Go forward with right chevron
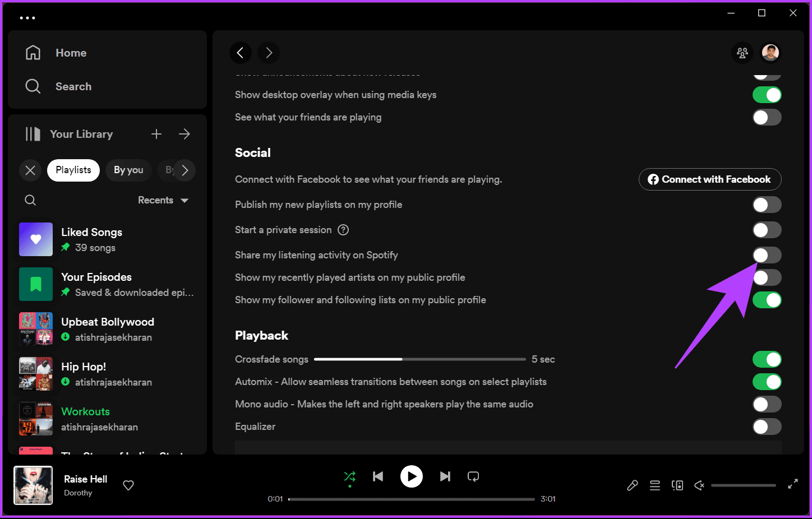812x519 pixels. point(269,53)
